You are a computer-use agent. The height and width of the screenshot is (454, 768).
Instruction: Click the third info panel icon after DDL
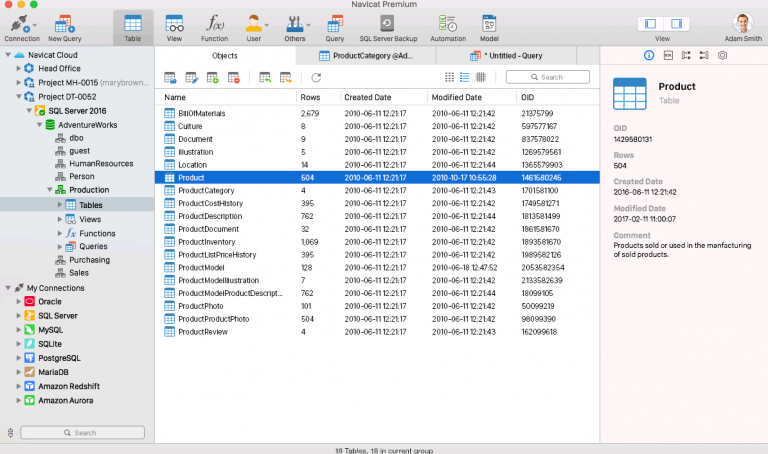click(686, 55)
